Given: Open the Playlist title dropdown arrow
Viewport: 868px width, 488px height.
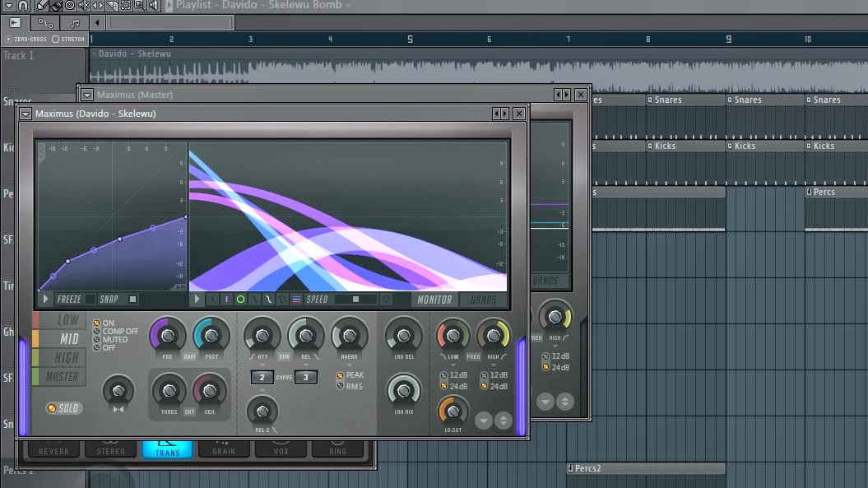Looking at the screenshot, I should (348, 6).
